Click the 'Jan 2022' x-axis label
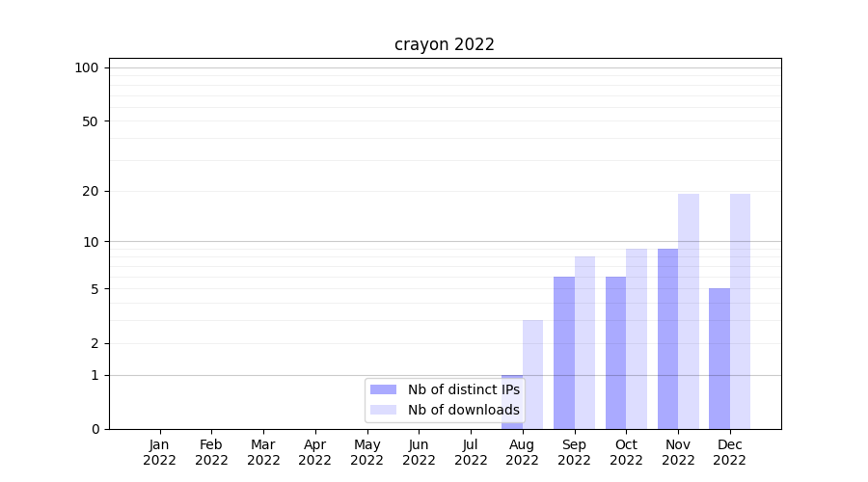The width and height of the screenshot is (868, 482). [159, 452]
